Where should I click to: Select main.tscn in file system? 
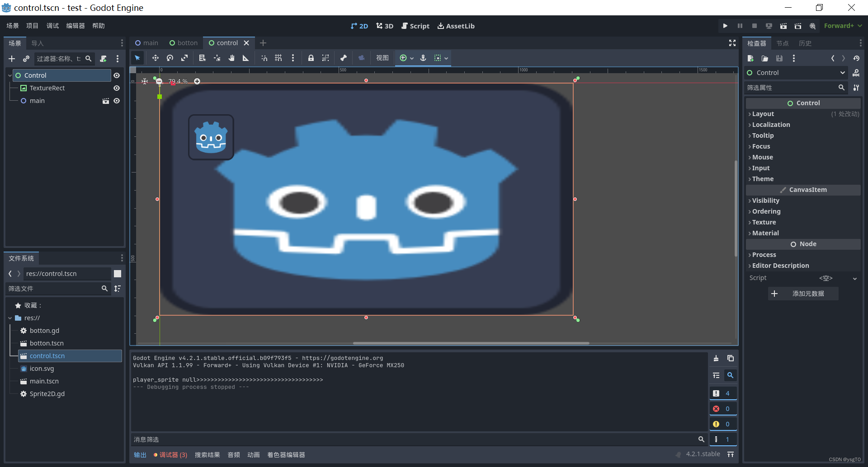[44, 381]
